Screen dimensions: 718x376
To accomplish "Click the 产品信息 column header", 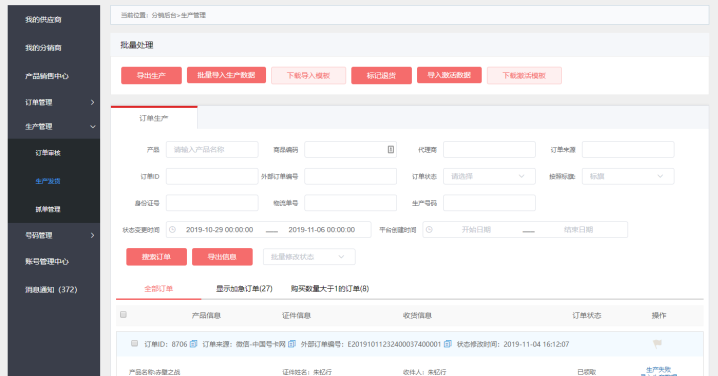I will coord(206,315).
